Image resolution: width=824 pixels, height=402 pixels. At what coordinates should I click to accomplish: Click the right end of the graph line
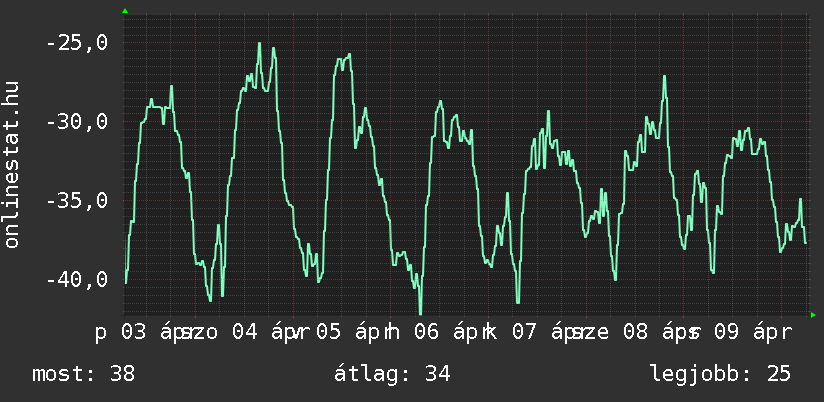[806, 243]
